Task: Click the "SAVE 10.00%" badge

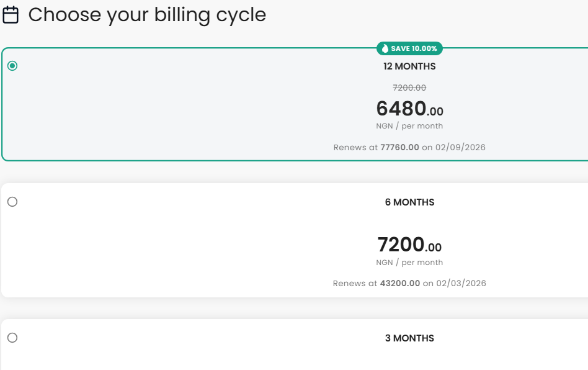Action: (409, 48)
